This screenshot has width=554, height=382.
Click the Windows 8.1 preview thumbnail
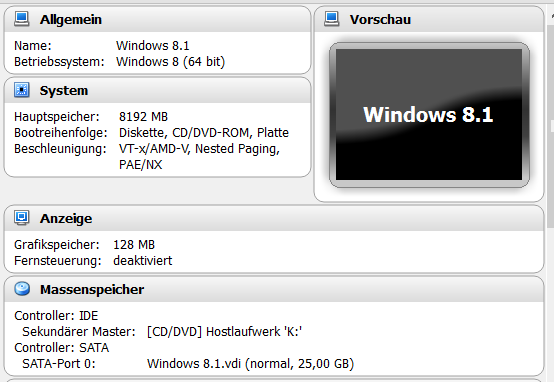click(x=429, y=115)
